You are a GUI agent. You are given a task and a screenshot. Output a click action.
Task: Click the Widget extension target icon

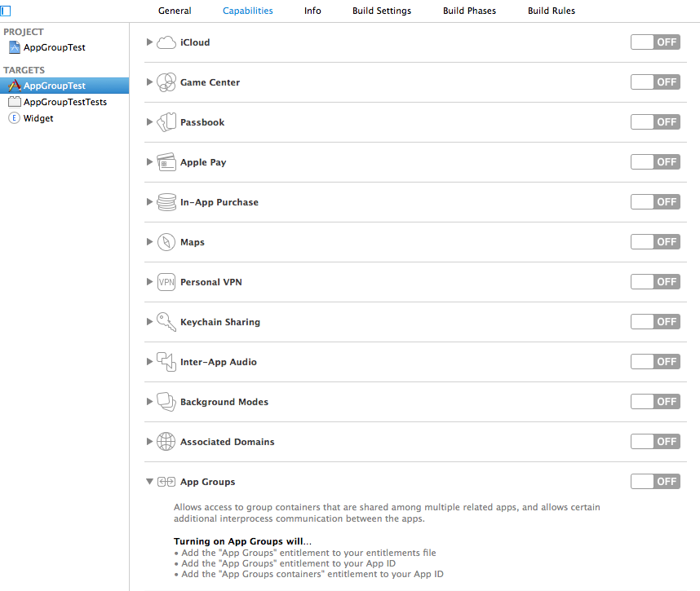[x=15, y=118]
